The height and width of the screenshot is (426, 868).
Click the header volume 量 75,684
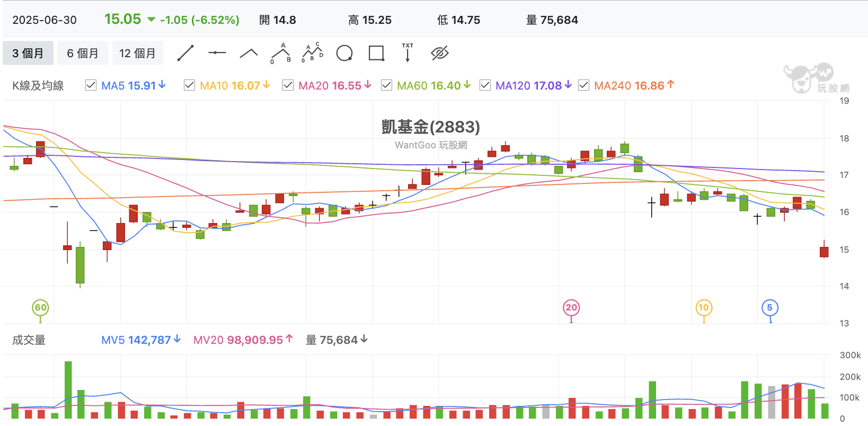(x=552, y=20)
